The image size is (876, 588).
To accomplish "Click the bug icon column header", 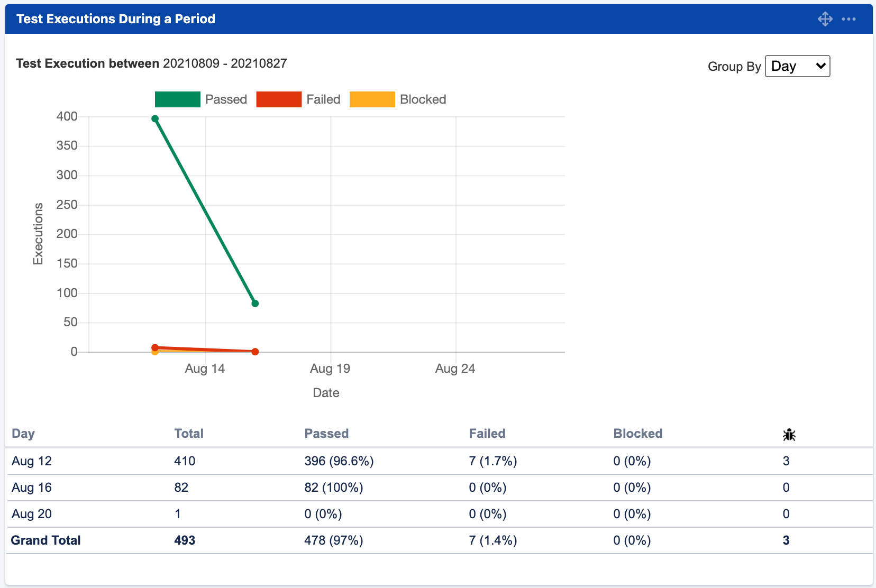I will click(x=789, y=435).
